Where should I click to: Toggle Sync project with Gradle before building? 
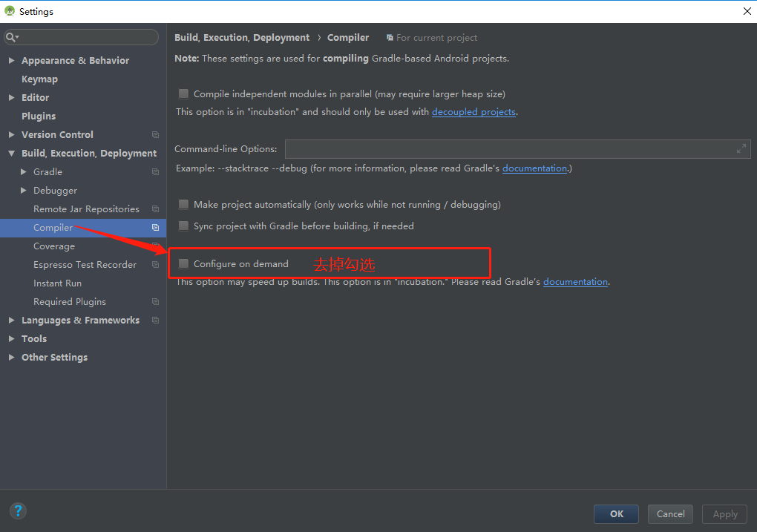(x=183, y=226)
